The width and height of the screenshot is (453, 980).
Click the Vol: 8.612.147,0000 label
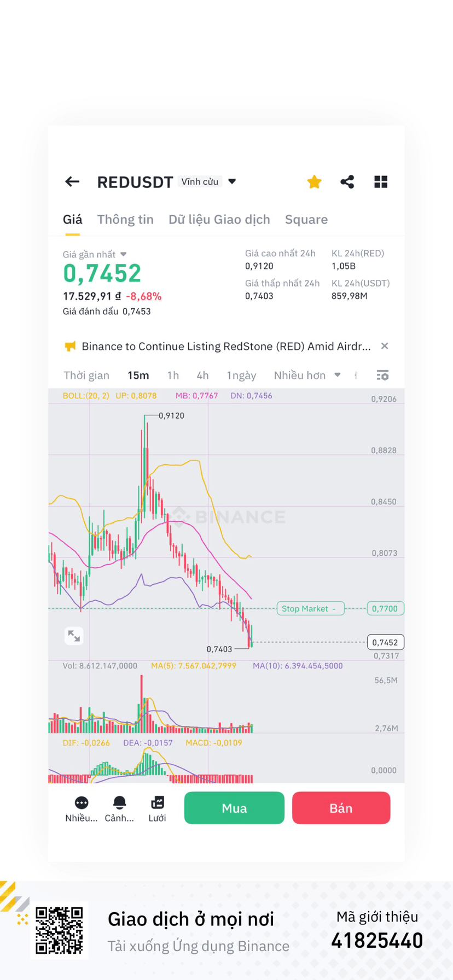click(100, 666)
